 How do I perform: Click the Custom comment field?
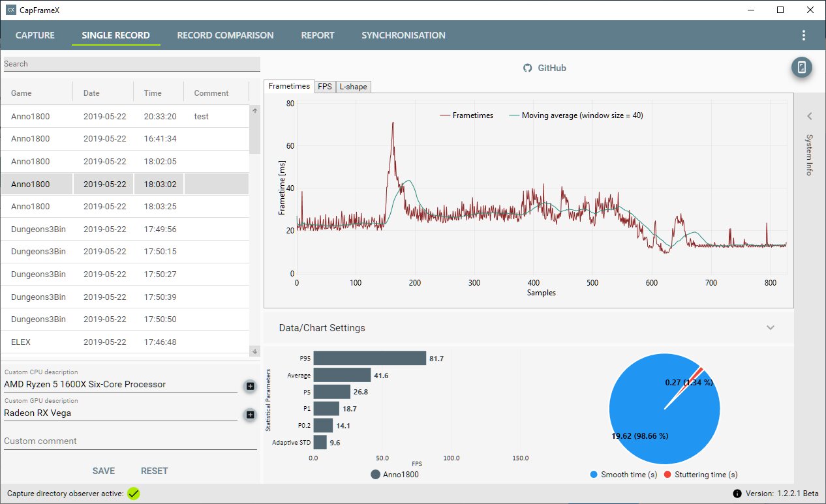tap(130, 441)
